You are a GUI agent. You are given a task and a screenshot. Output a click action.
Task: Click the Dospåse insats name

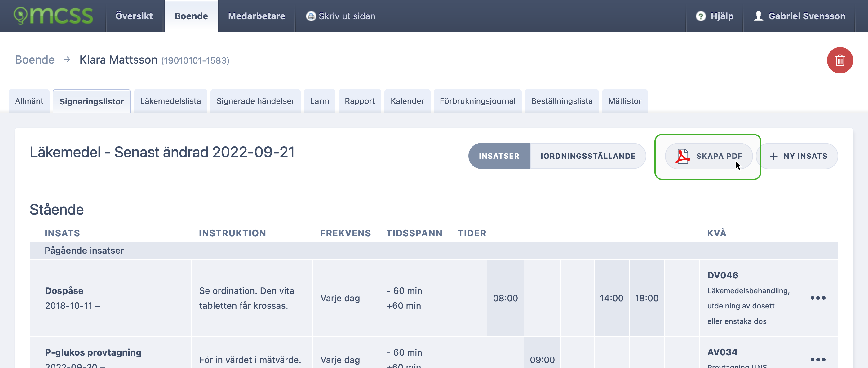point(64,290)
